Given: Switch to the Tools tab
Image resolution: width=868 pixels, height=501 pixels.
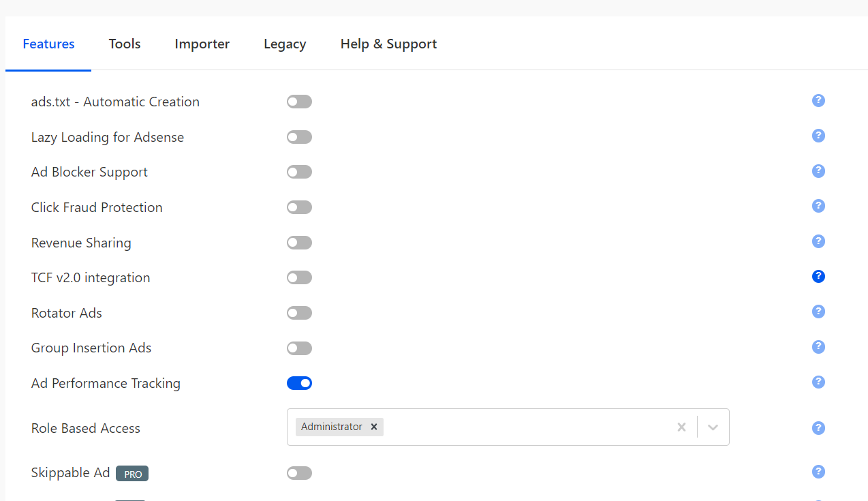Looking at the screenshot, I should point(125,44).
